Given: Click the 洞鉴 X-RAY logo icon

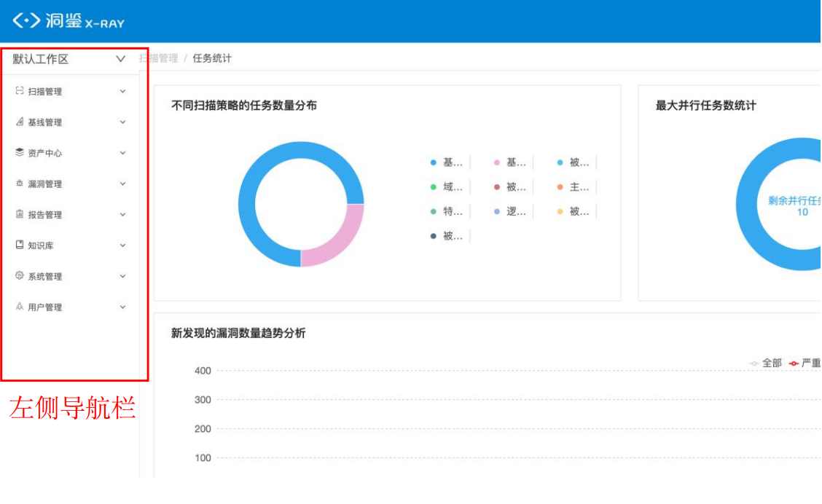Looking at the screenshot, I should 26,20.
